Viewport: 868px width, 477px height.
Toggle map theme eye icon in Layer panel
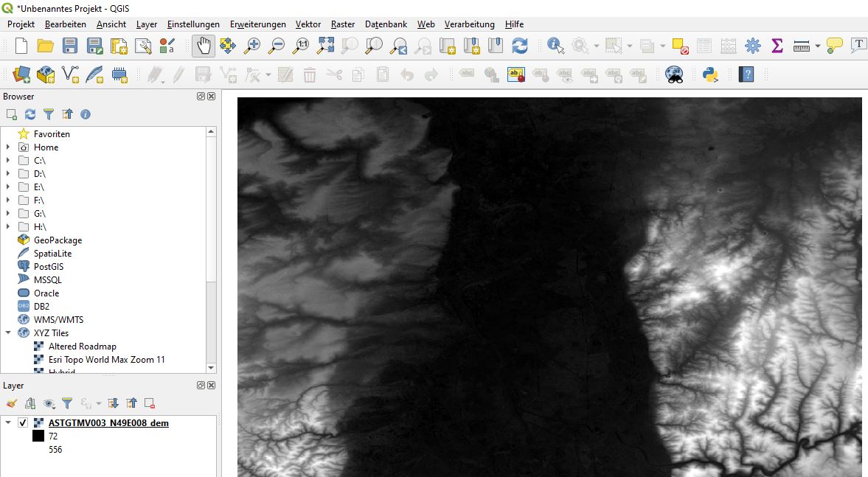(x=49, y=403)
